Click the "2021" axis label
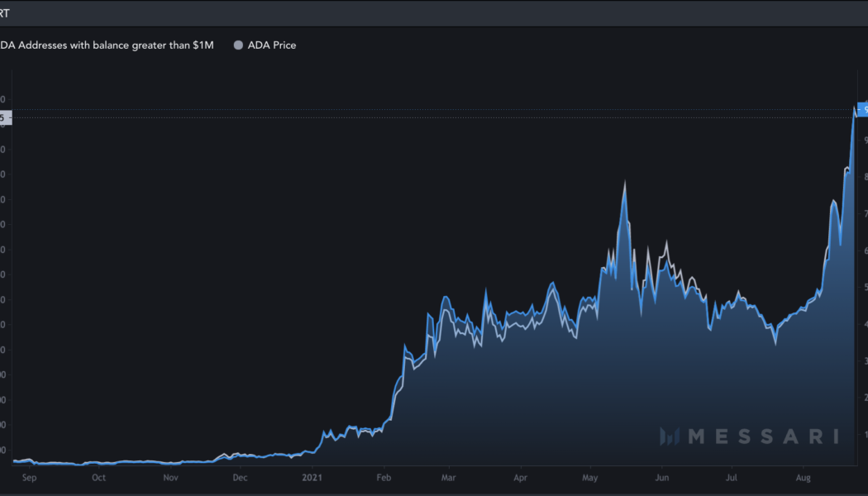Image resolution: width=868 pixels, height=496 pixels. click(x=313, y=478)
